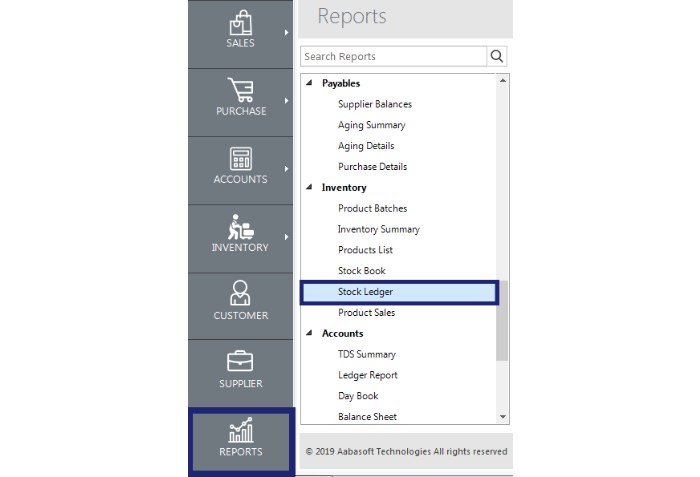700x477 pixels.
Task: Open the TDS Summary report
Action: (367, 355)
